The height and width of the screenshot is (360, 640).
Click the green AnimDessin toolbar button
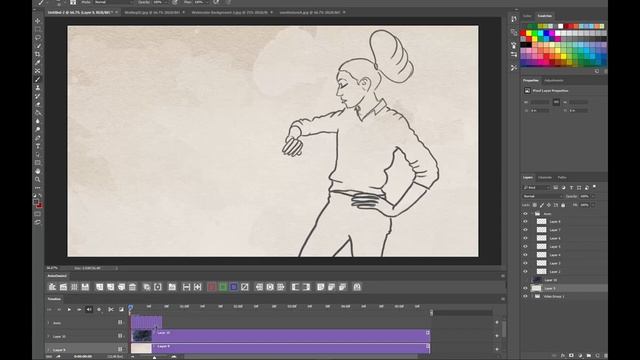(222, 287)
